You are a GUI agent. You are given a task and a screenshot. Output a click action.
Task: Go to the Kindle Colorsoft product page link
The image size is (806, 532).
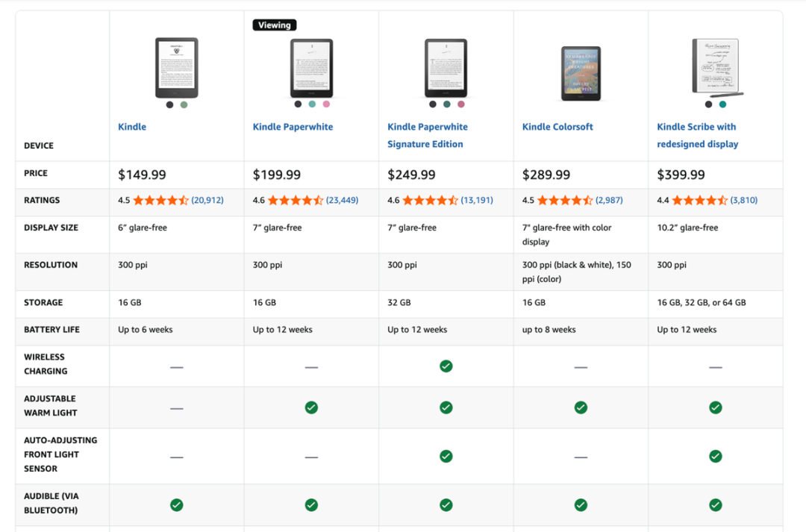pos(557,127)
